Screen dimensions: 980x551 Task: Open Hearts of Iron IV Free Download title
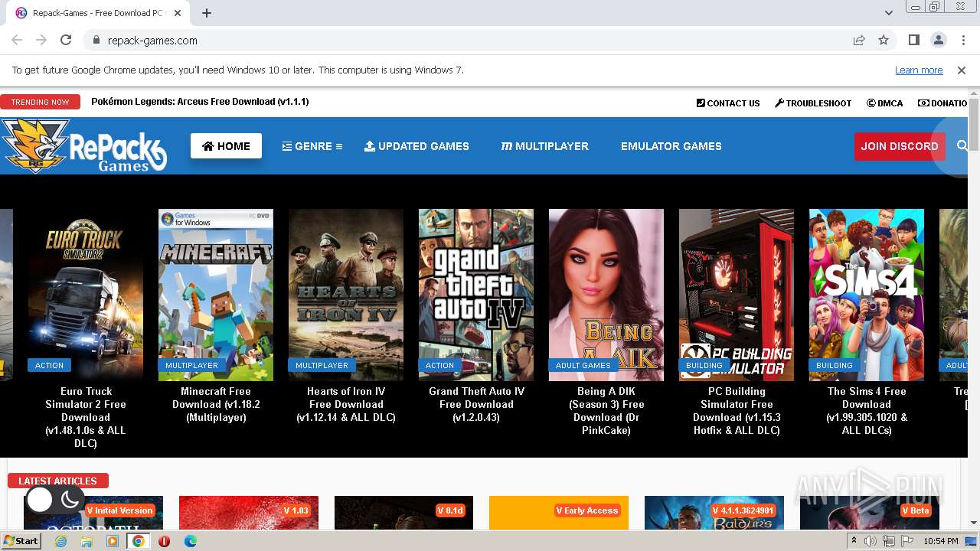tap(346, 404)
